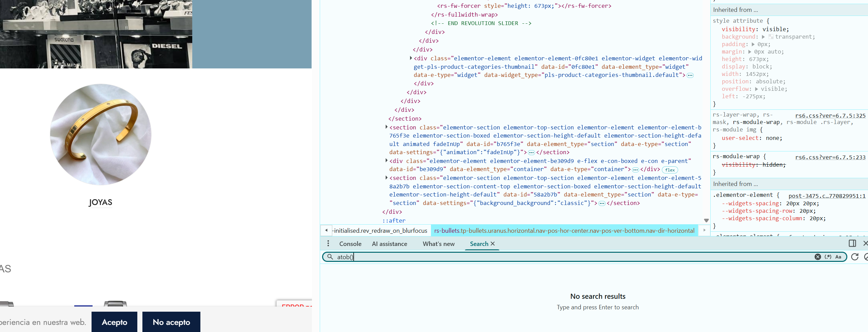The image size is (868, 332).
Task: Click the ellipsis in the be309d9 container div
Action: [635, 170]
